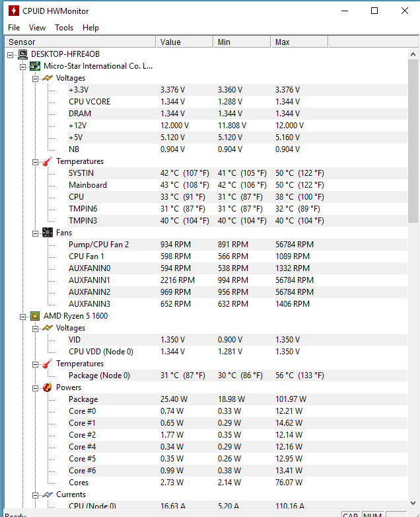
Task: Click the Ryzen Temperatures thermometer icon
Action: point(48,364)
